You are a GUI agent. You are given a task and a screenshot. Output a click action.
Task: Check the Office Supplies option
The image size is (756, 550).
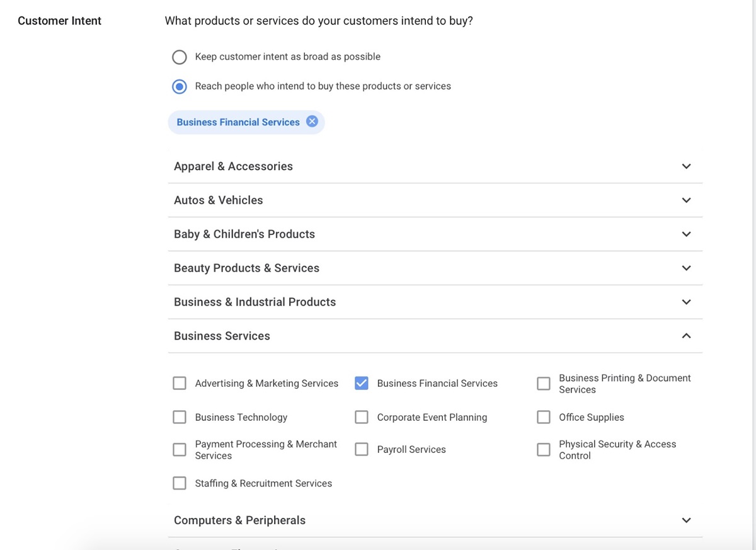click(x=544, y=417)
